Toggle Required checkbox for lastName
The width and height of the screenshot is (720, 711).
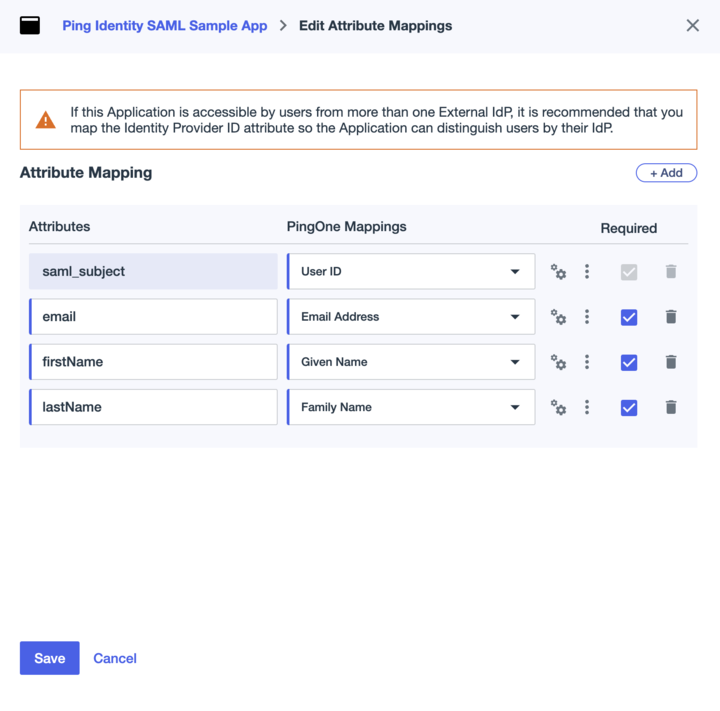(x=629, y=407)
